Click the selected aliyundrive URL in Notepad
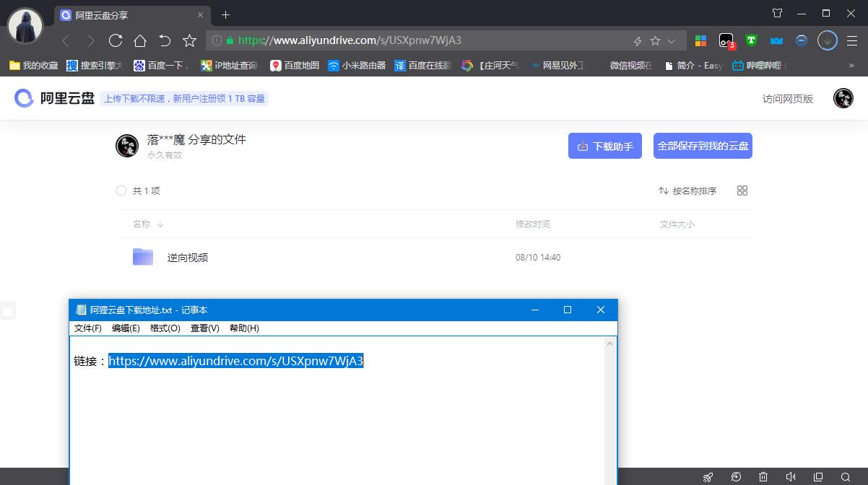The height and width of the screenshot is (485, 868). point(236,361)
